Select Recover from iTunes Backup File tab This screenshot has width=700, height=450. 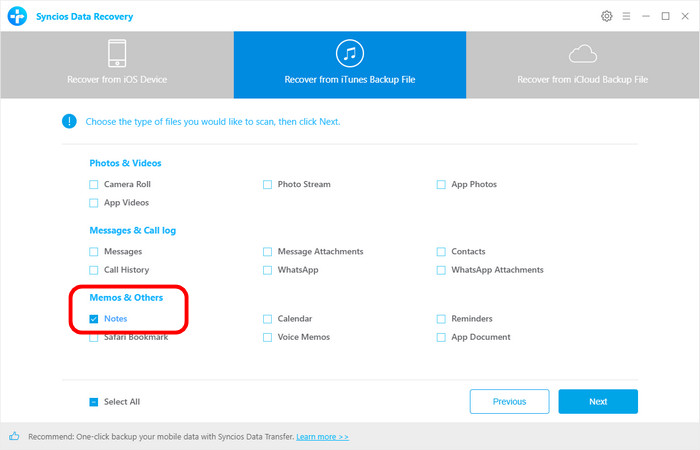350,65
